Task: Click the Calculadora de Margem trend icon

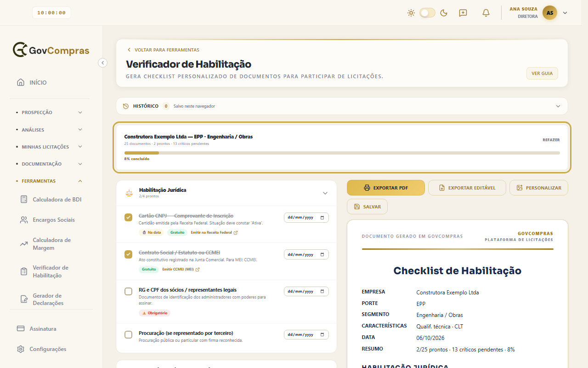Action: (x=24, y=244)
